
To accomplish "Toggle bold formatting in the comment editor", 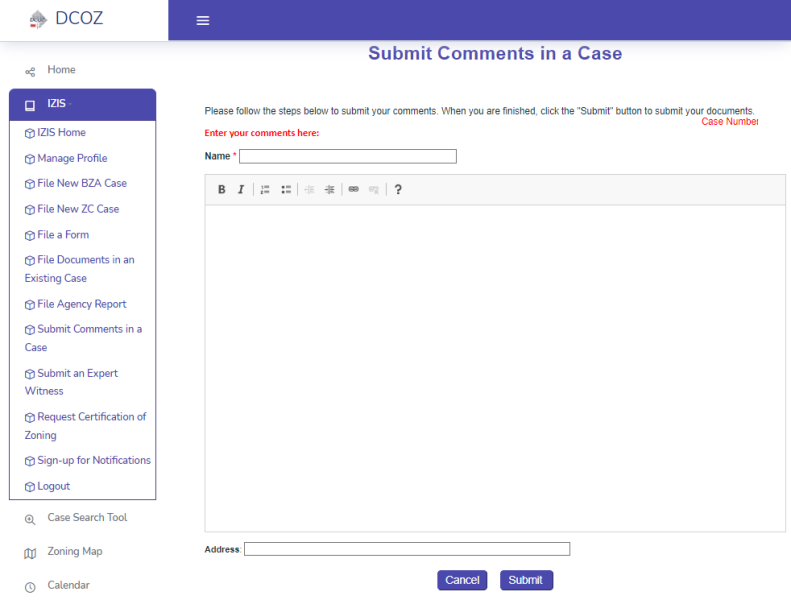I will tap(222, 190).
